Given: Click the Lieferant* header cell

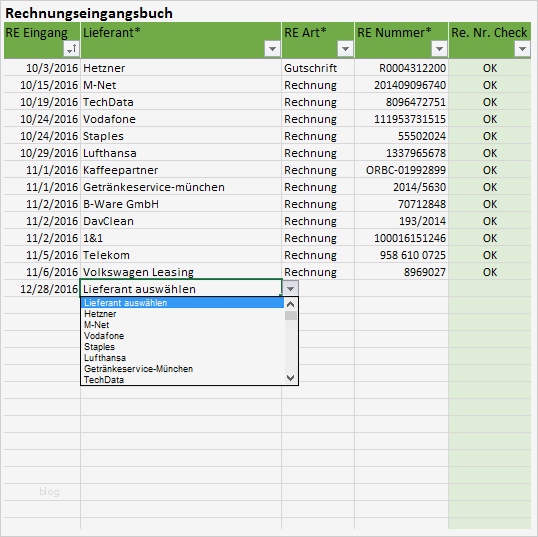Looking at the screenshot, I should point(181,40).
